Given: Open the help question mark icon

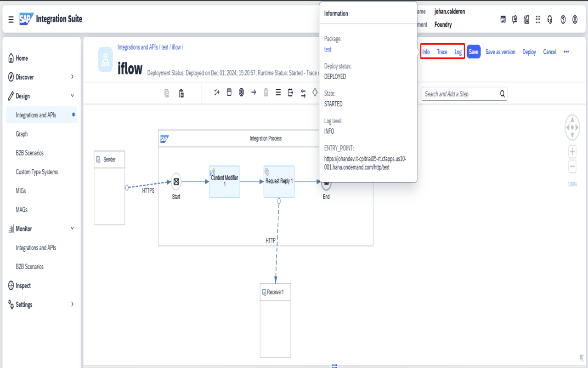Looking at the screenshot, I should click(x=563, y=19).
